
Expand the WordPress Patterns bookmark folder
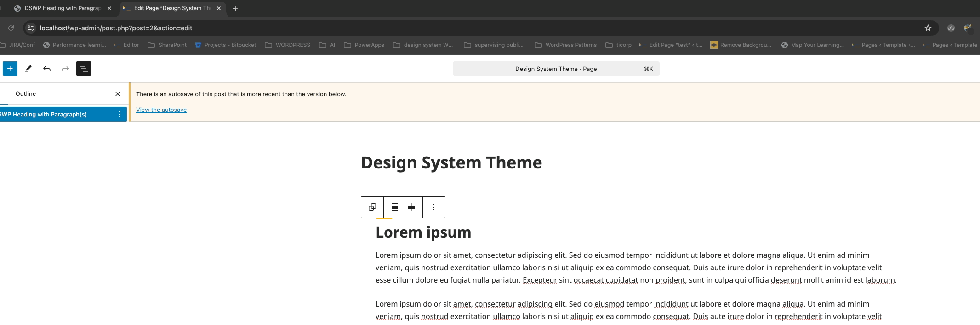point(566,45)
